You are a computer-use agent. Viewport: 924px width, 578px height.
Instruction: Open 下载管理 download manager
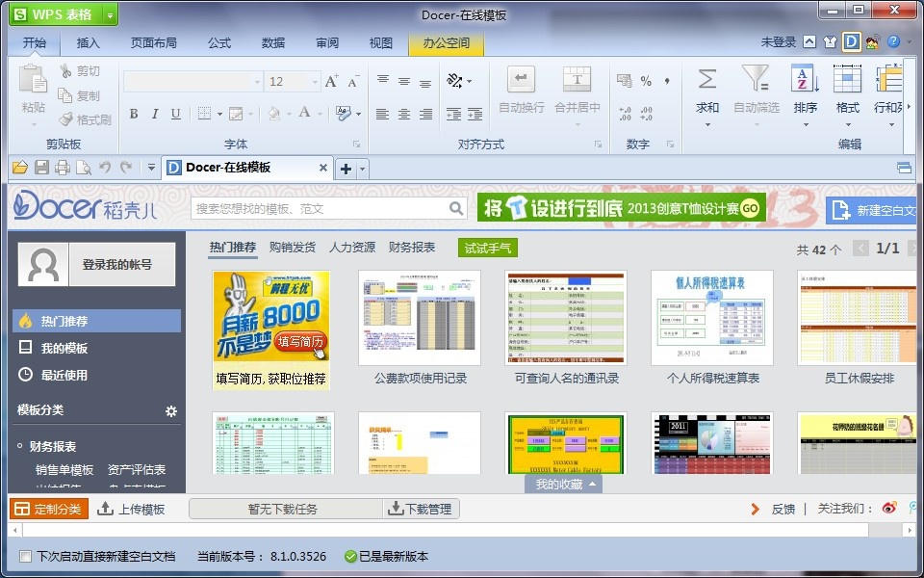[x=423, y=509]
